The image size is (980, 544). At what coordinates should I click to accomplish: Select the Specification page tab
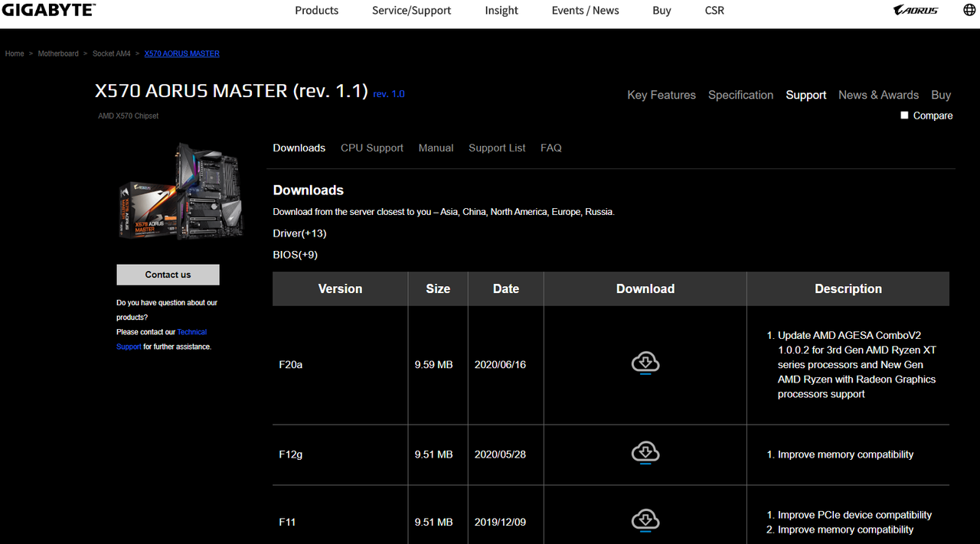point(740,95)
